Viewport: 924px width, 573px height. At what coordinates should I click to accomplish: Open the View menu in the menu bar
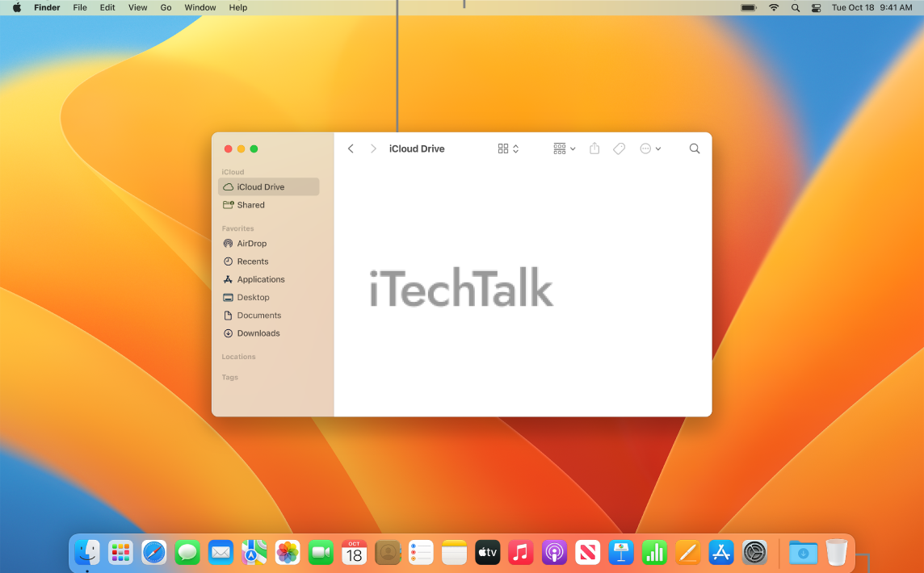[x=137, y=7]
